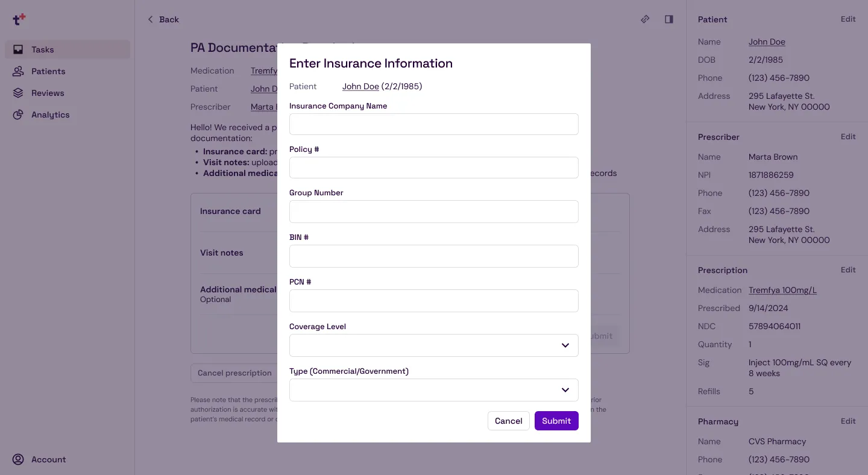Click the Reviews layers icon
Screen dimensions: 868x475
pyautogui.click(x=18, y=93)
